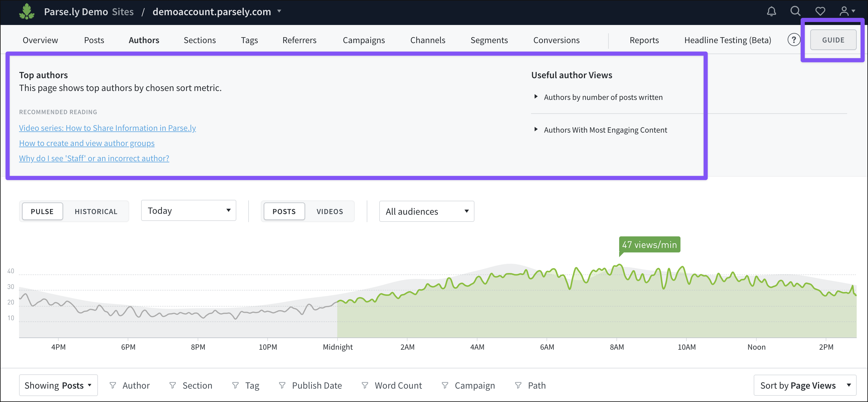Click the Word Count filter funnel icon
The height and width of the screenshot is (402, 868).
tap(365, 385)
